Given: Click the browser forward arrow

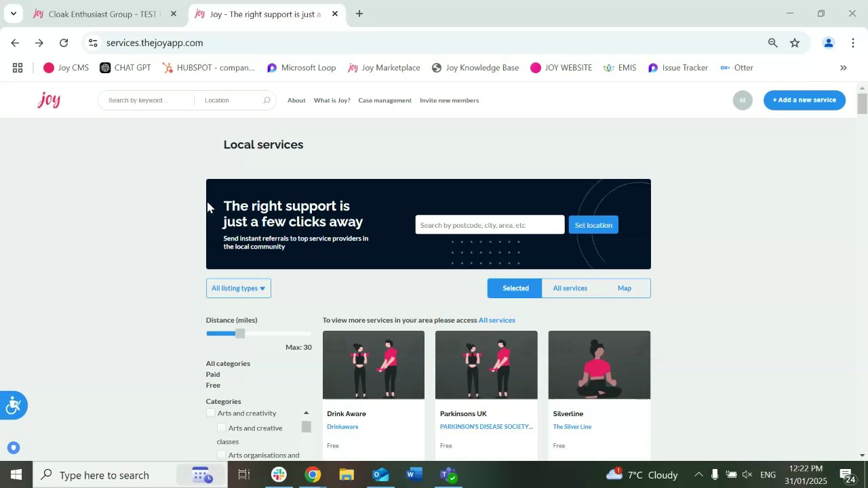Looking at the screenshot, I should tap(39, 43).
